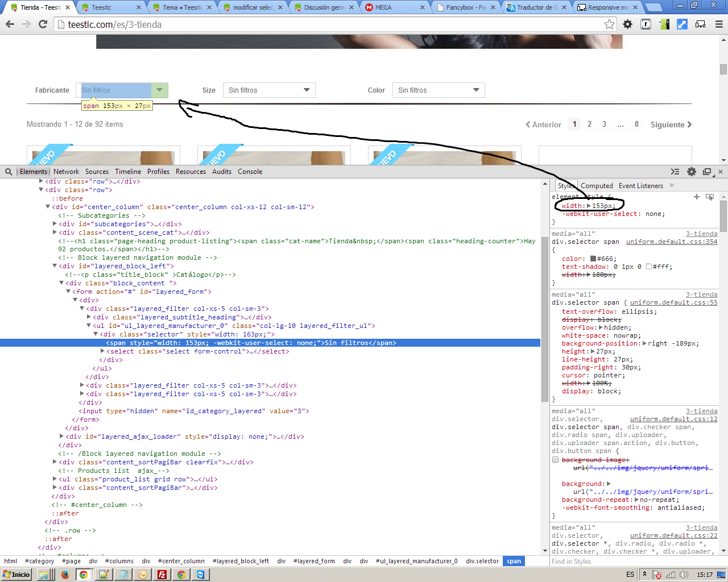Click the network icon in the system tray
This screenshot has width=728, height=582.
tap(671, 575)
